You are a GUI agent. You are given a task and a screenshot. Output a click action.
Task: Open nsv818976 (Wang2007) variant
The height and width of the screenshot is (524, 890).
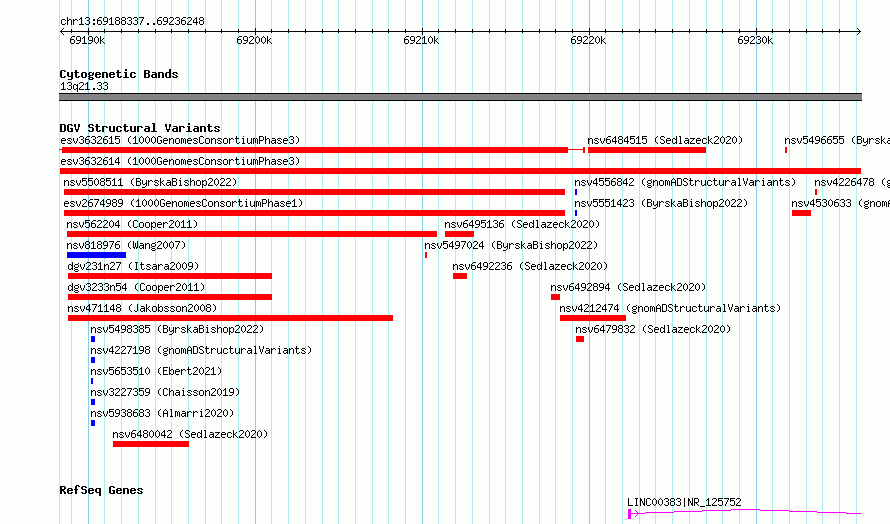click(x=126, y=245)
